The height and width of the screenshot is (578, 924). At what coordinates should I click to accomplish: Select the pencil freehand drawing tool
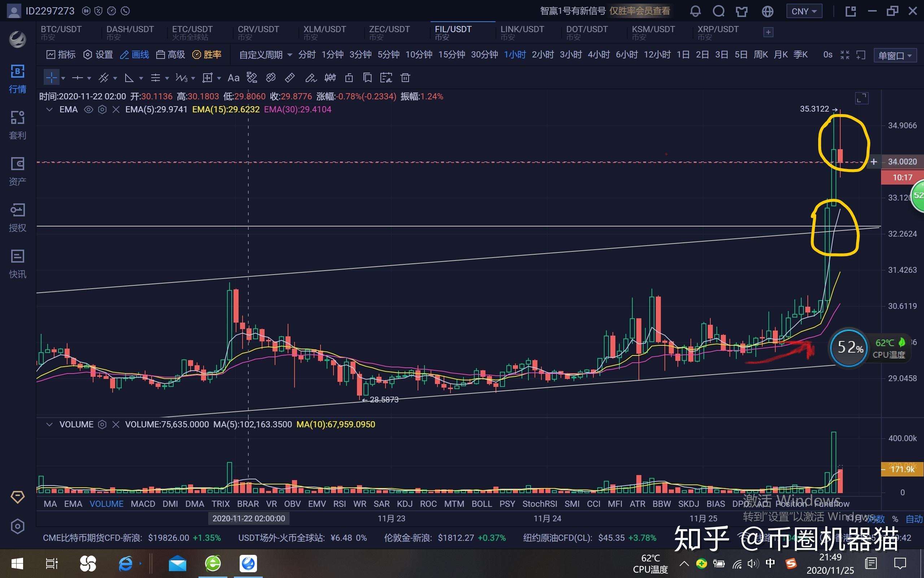point(311,78)
